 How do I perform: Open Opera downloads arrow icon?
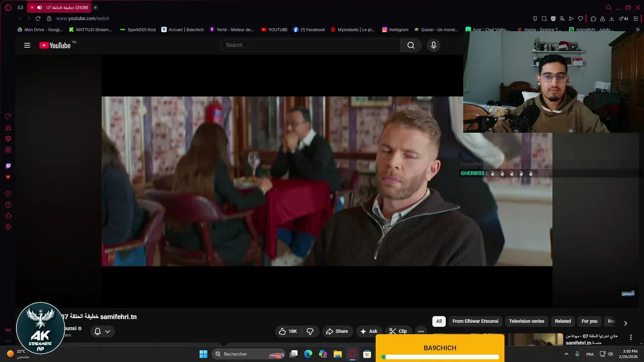click(x=611, y=19)
